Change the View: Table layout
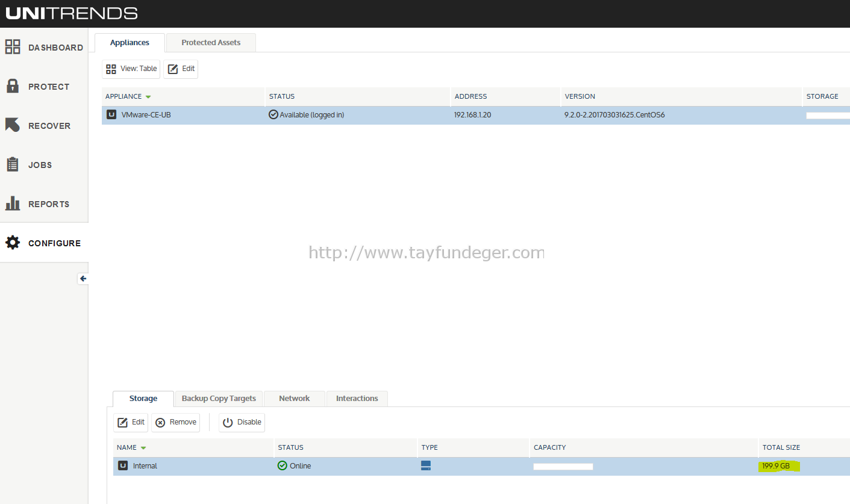850x504 pixels. pos(131,69)
